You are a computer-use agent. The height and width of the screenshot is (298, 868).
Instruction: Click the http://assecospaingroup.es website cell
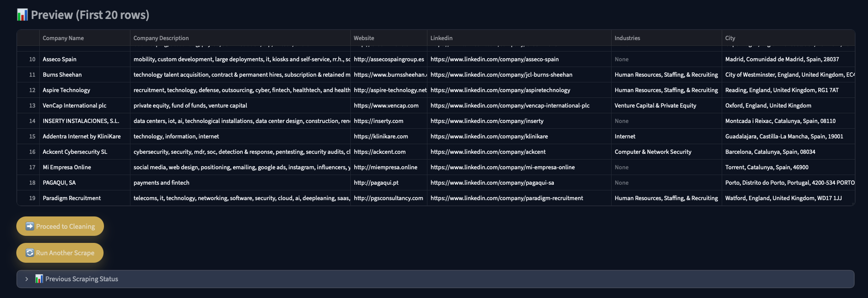click(x=389, y=59)
